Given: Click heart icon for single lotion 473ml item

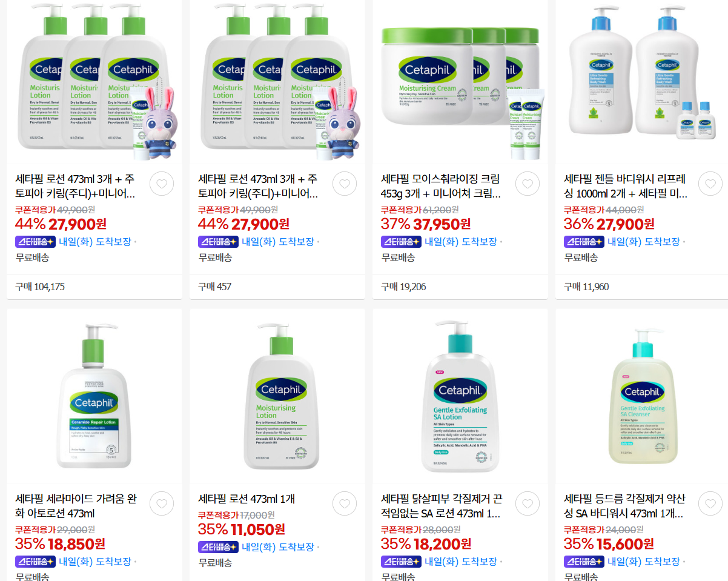Looking at the screenshot, I should [345, 503].
